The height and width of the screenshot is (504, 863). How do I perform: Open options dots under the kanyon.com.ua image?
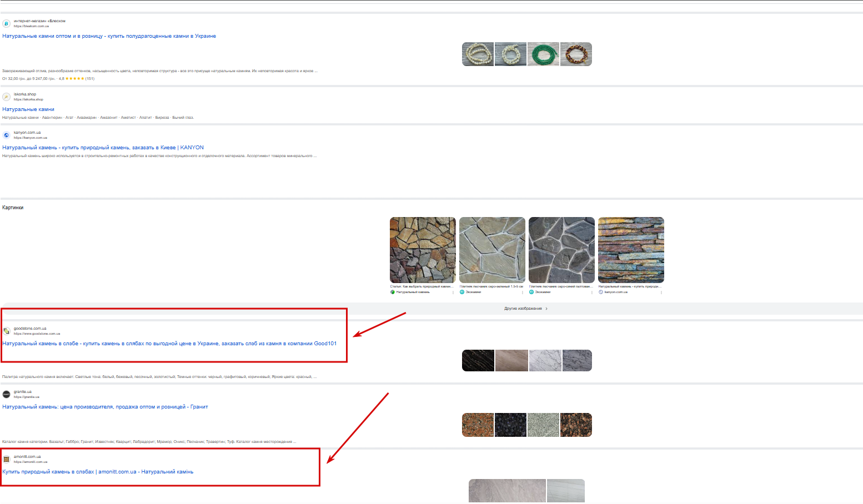(x=661, y=292)
